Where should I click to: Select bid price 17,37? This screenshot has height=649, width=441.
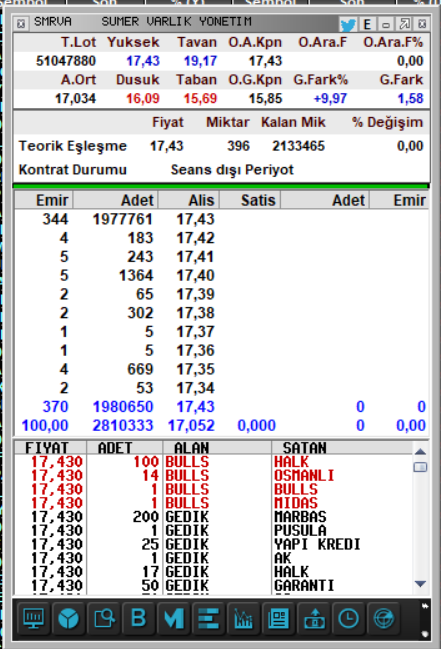tap(195, 332)
